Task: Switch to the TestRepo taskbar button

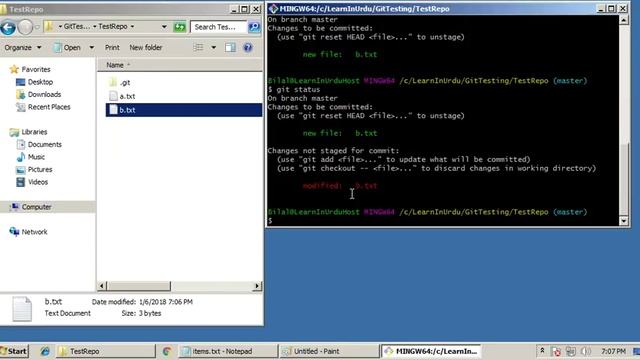Action: tap(105, 351)
